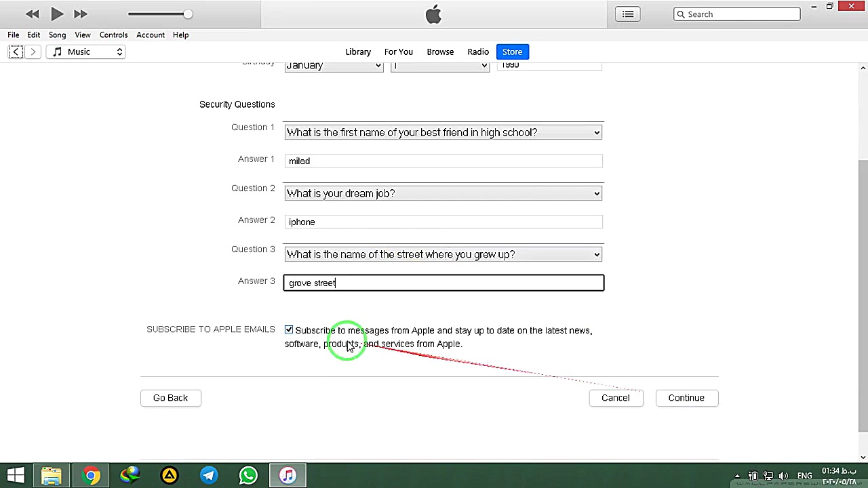This screenshot has width=868, height=488.
Task: Open the Account menu
Action: tap(151, 35)
